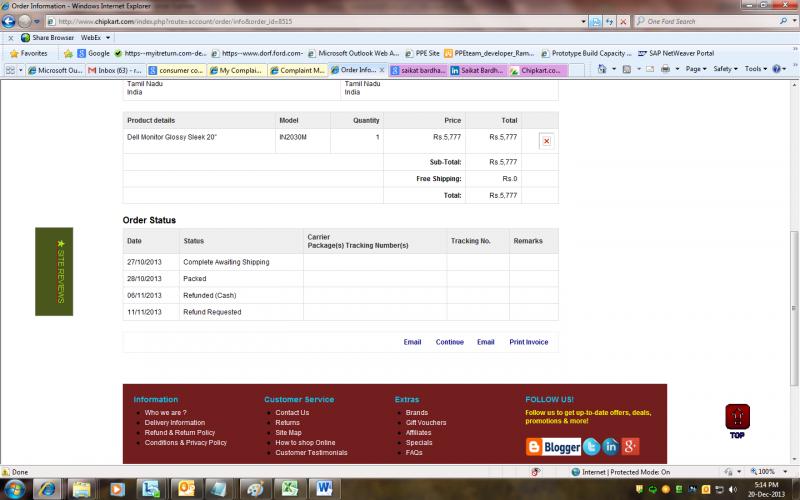Expand the search provider dropdown arrow

tap(794, 21)
